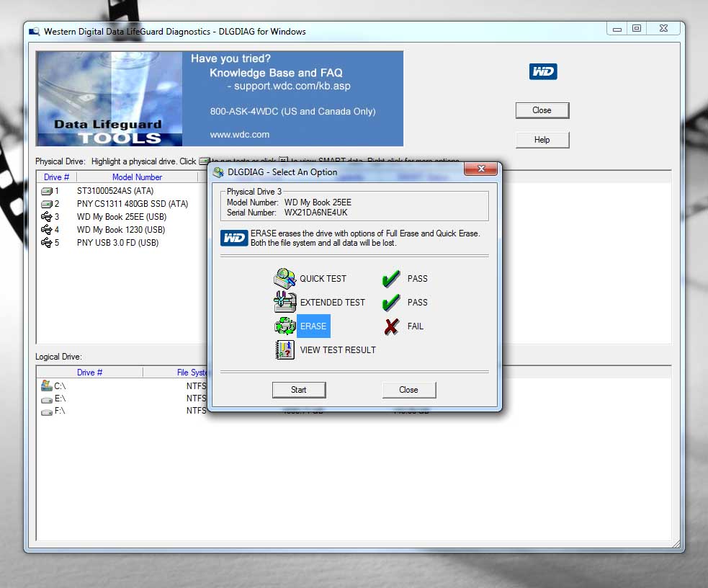The height and width of the screenshot is (588, 708).
Task: Click Close button in Select An Option dialog
Action: pos(408,390)
